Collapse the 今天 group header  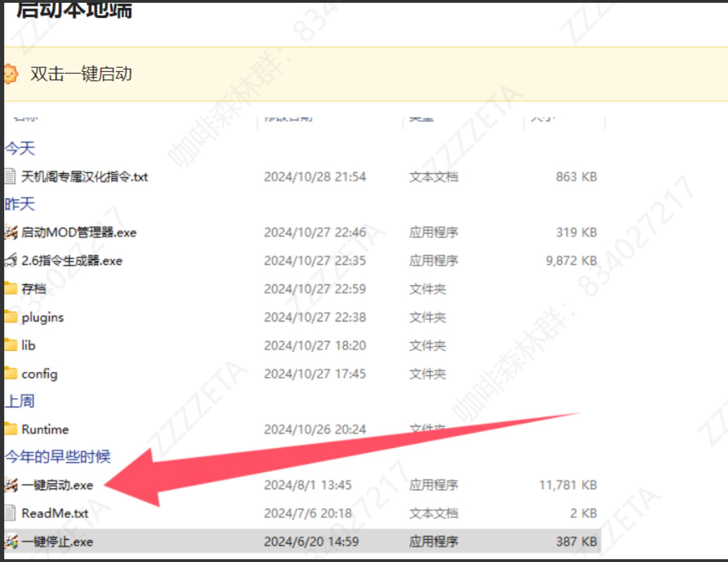[20, 148]
